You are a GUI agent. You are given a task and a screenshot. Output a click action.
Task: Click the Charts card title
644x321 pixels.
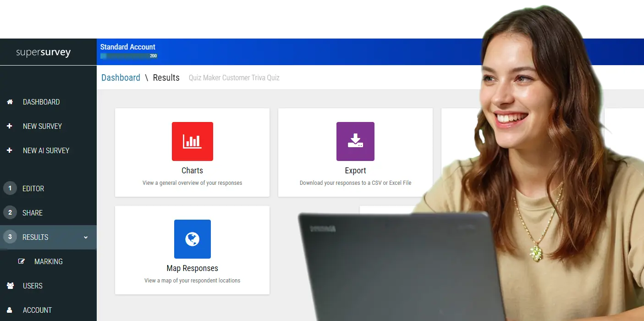pyautogui.click(x=192, y=171)
